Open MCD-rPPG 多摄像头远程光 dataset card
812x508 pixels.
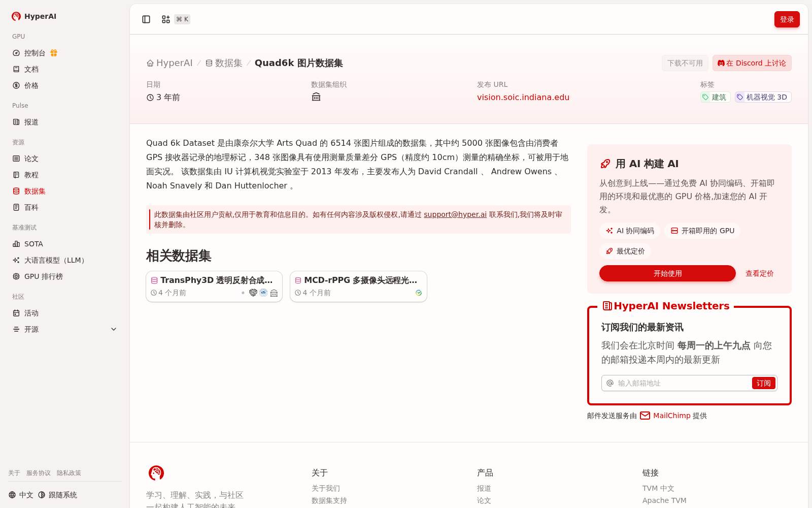[358, 287]
